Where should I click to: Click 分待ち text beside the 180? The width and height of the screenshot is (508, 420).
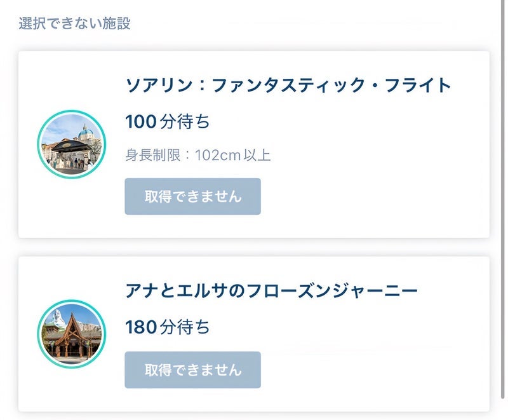point(185,328)
